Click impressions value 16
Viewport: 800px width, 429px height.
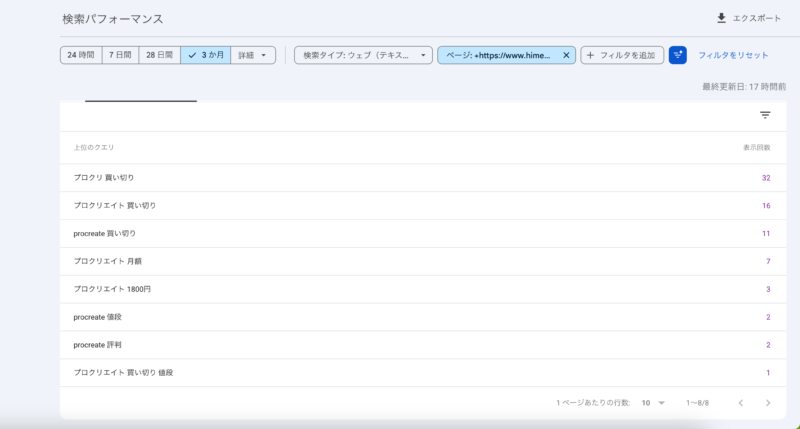766,206
